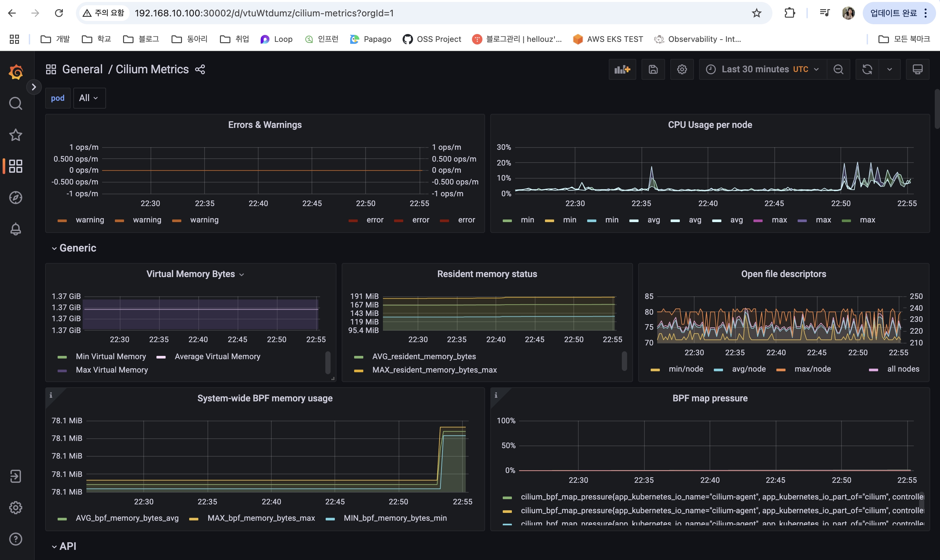Click the Add panel icon
This screenshot has height=560, width=940.
click(622, 69)
